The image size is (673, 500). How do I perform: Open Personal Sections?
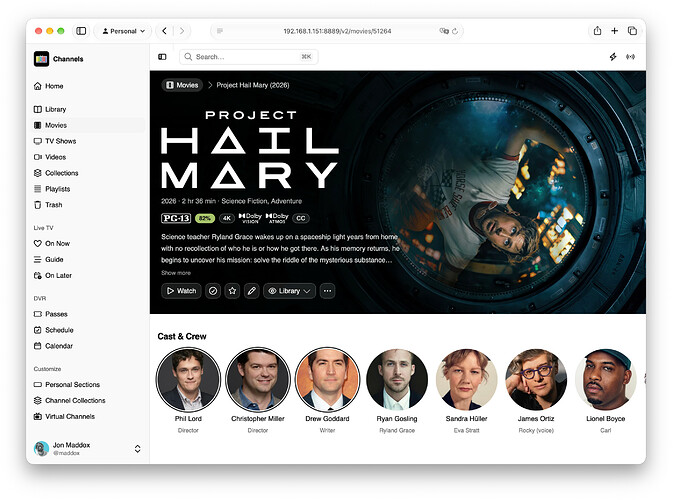(x=67, y=384)
